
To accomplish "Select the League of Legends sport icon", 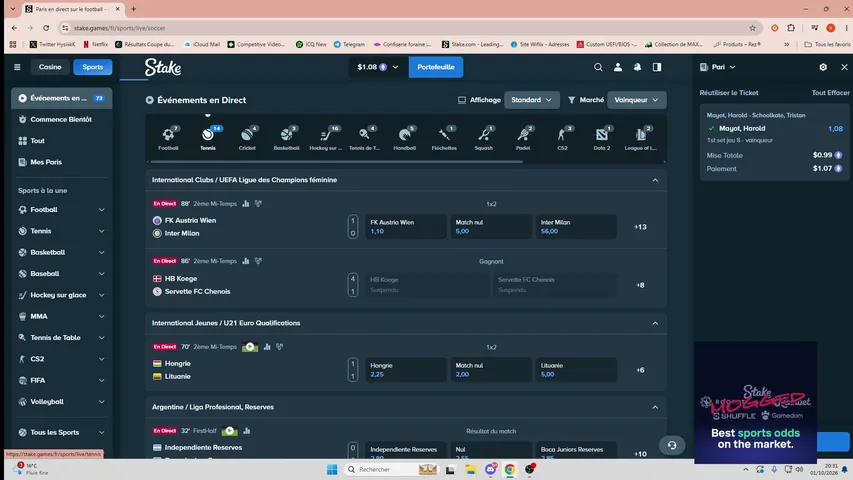I will [641, 138].
